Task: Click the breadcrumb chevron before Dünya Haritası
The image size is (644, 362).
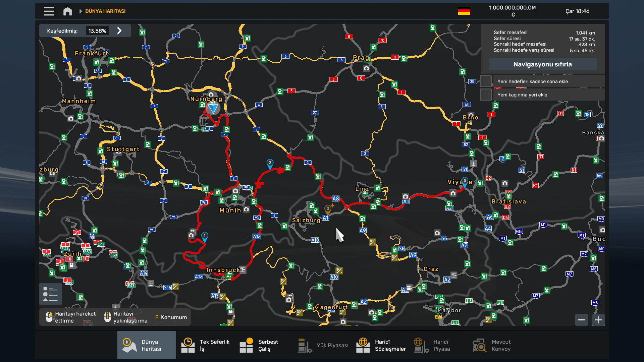Action: point(80,11)
